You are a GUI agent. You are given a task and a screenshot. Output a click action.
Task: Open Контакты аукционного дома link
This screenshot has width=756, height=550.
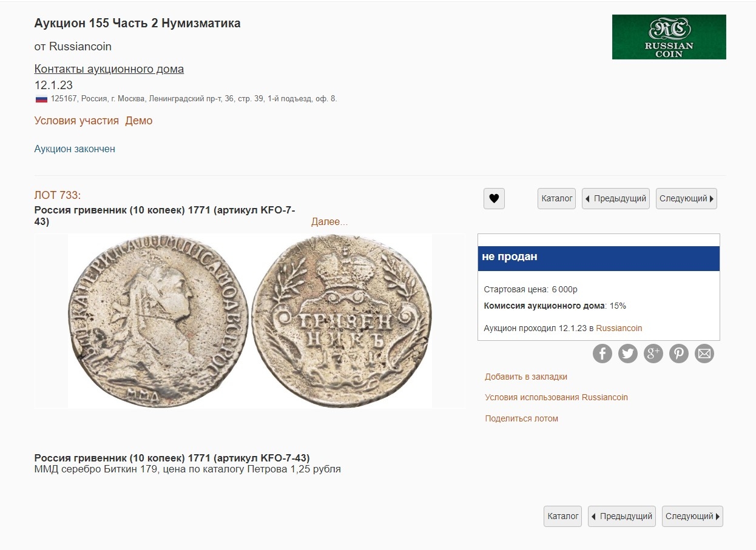(109, 69)
